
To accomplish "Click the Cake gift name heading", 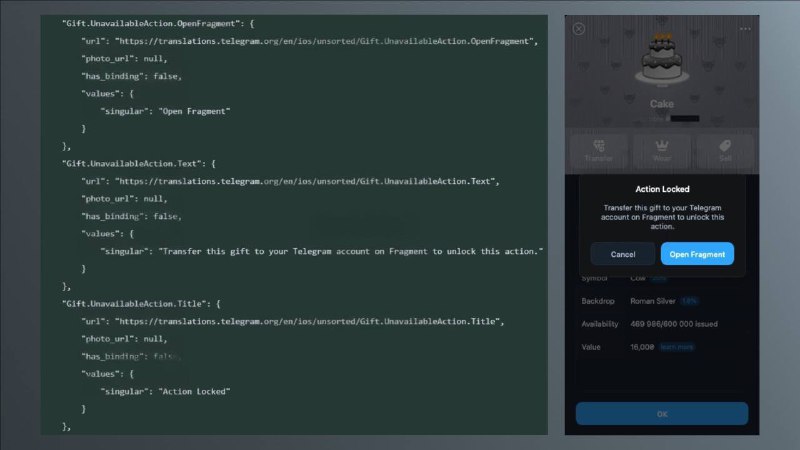I will [x=661, y=104].
